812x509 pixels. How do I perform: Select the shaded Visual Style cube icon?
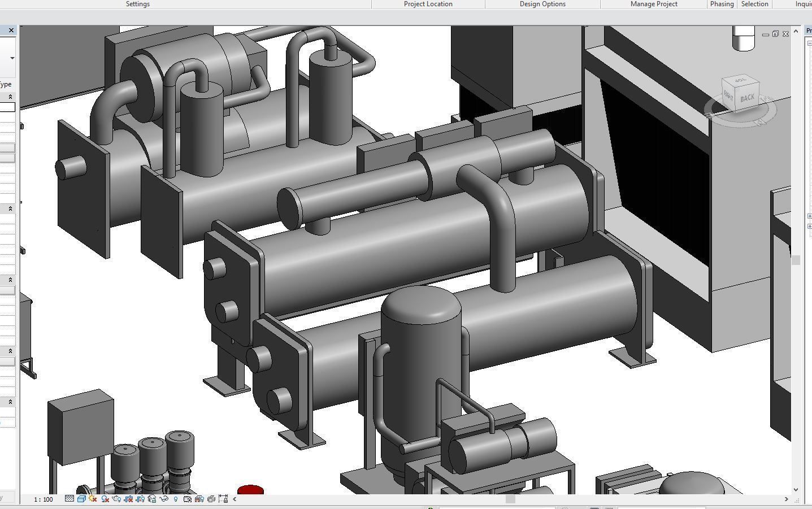pyautogui.click(x=81, y=499)
